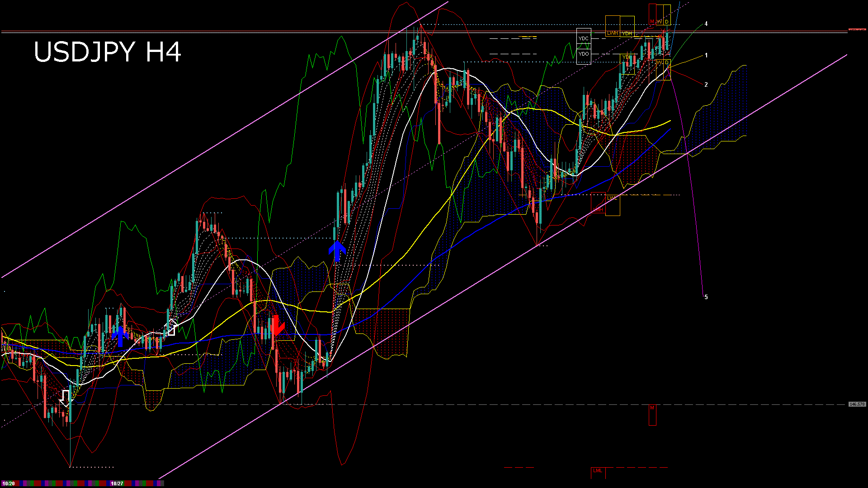Click the small blue up arrow near 10/27

tap(120, 336)
